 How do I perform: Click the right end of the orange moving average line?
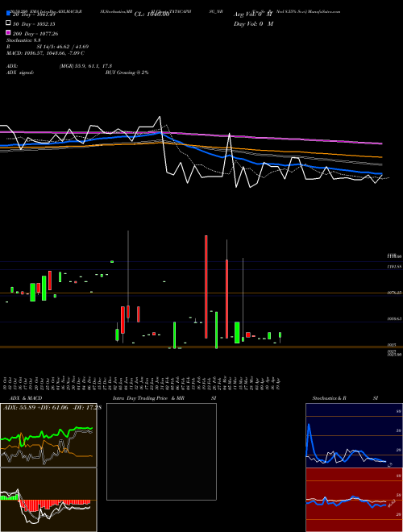pos(381,157)
